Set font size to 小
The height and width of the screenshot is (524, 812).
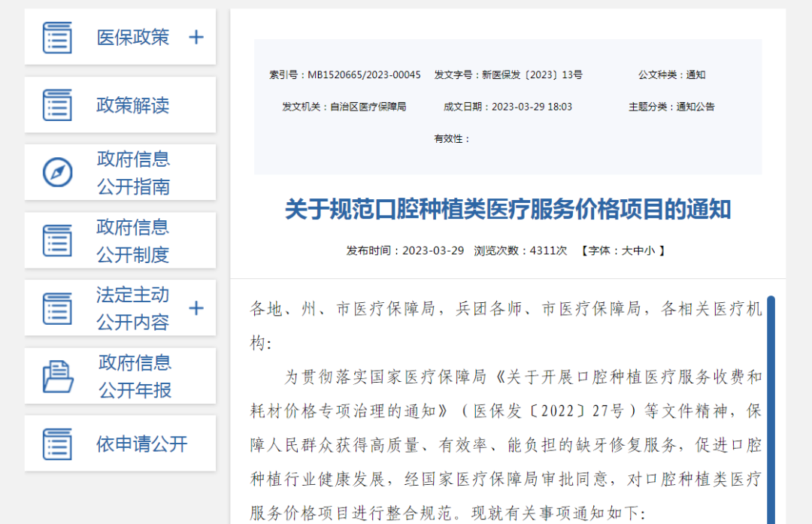[650, 251]
